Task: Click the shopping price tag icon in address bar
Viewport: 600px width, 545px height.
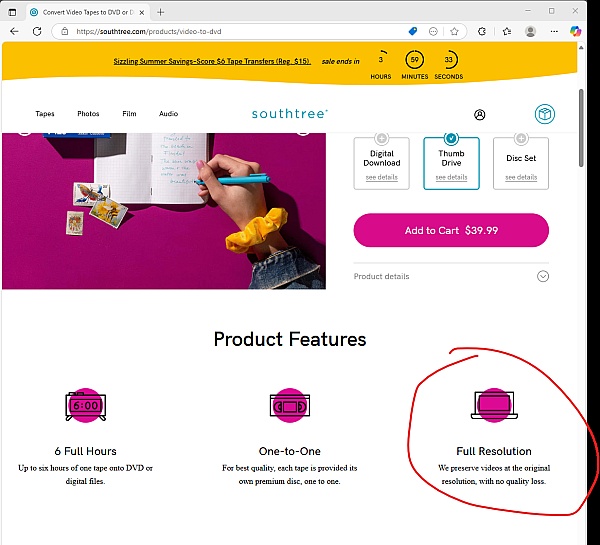Action: click(x=412, y=31)
